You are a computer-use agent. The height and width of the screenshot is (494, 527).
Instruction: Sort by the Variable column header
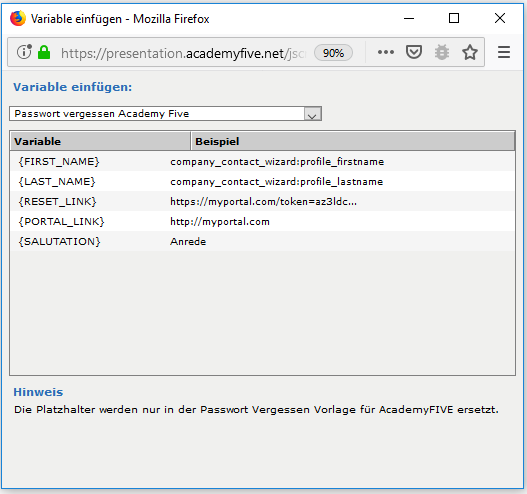[100, 141]
